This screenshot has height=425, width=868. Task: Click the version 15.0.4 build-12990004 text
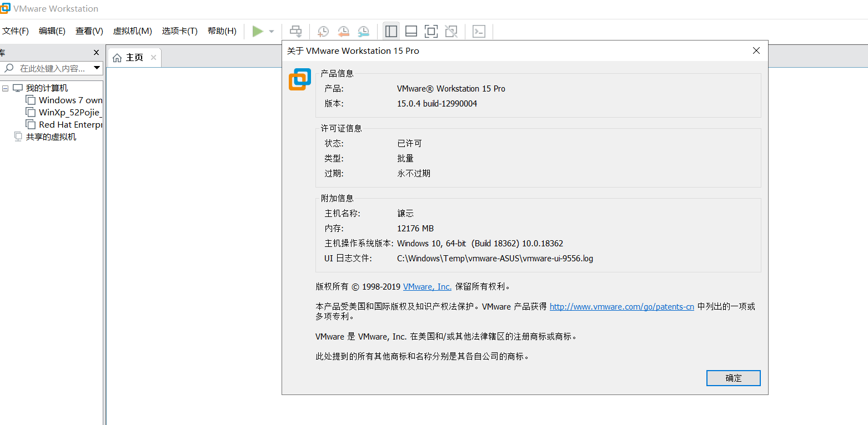pyautogui.click(x=437, y=104)
